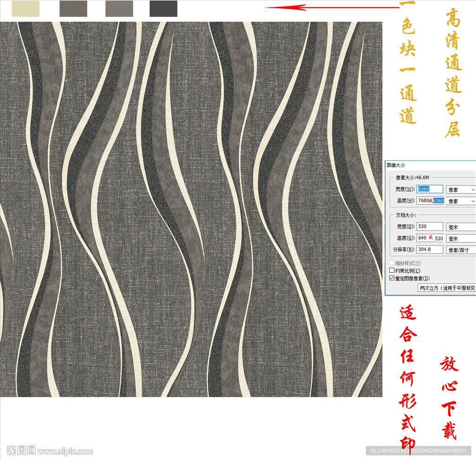Click the resolution field showing 304.8
Image resolution: width=476 pixels, height=460 pixels.
click(x=430, y=249)
